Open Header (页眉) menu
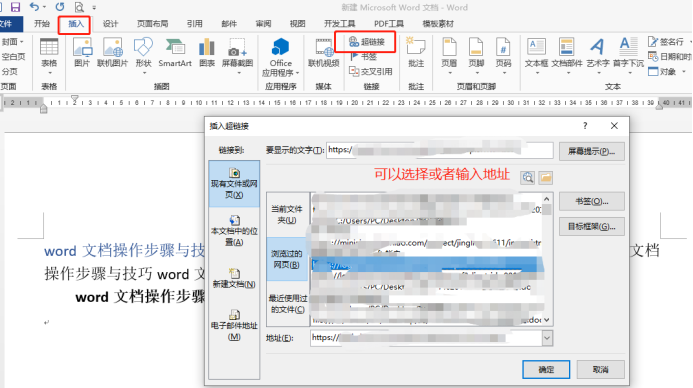 tap(449, 56)
